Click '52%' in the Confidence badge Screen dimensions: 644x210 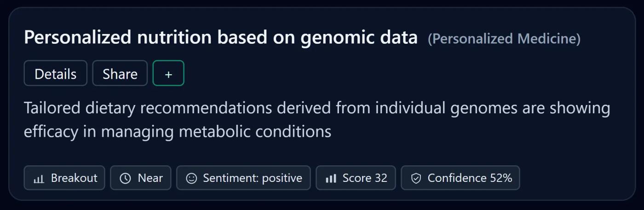click(501, 178)
